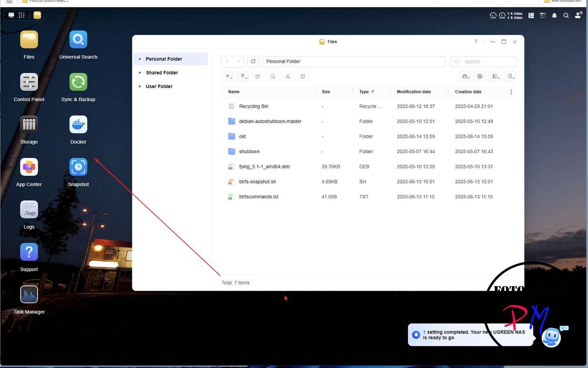The width and height of the screenshot is (588, 368).
Task: Open the Files settings gear
Action: 480,76
